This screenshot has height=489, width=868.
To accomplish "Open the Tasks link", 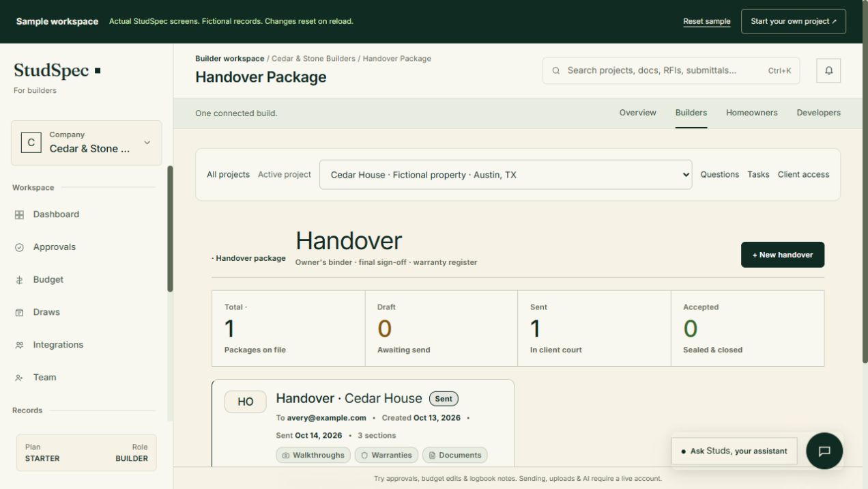I will pyautogui.click(x=758, y=175).
